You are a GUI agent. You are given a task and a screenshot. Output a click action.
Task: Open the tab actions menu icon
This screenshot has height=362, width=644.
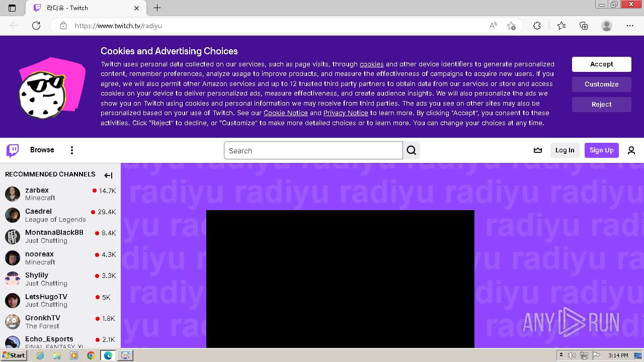pyautogui.click(x=12, y=8)
